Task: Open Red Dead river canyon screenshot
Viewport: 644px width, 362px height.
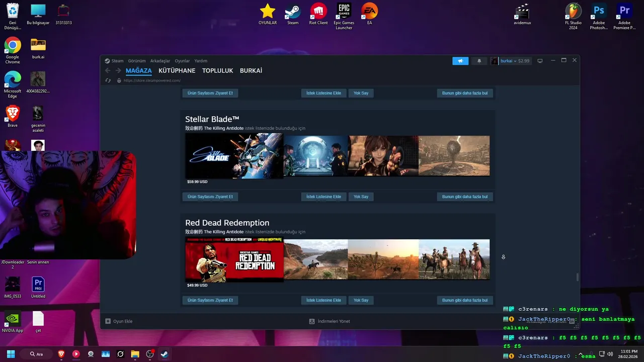Action: (315, 259)
